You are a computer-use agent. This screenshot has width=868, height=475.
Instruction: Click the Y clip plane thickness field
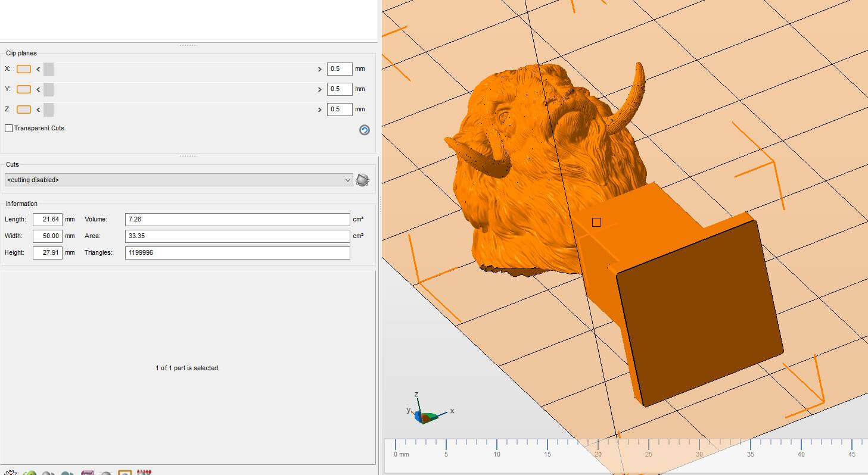point(339,89)
